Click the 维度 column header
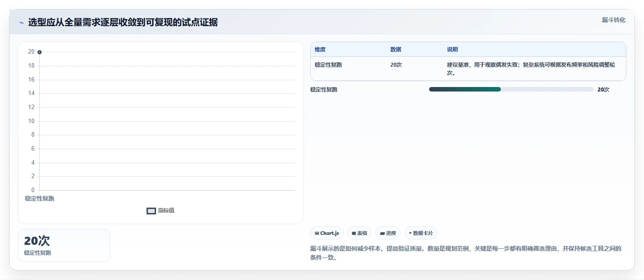The width and height of the screenshot is (644, 280). (320, 50)
